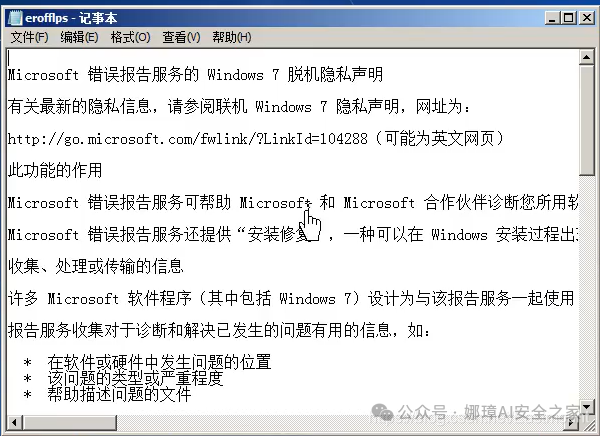
Task: Click the horizontal scrollbar right arrow
Action: coord(572,422)
